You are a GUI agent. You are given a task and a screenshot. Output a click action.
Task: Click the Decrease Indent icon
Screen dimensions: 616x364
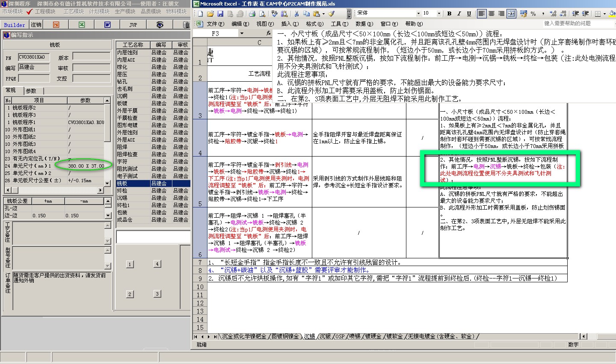pyautogui.click(x=575, y=14)
